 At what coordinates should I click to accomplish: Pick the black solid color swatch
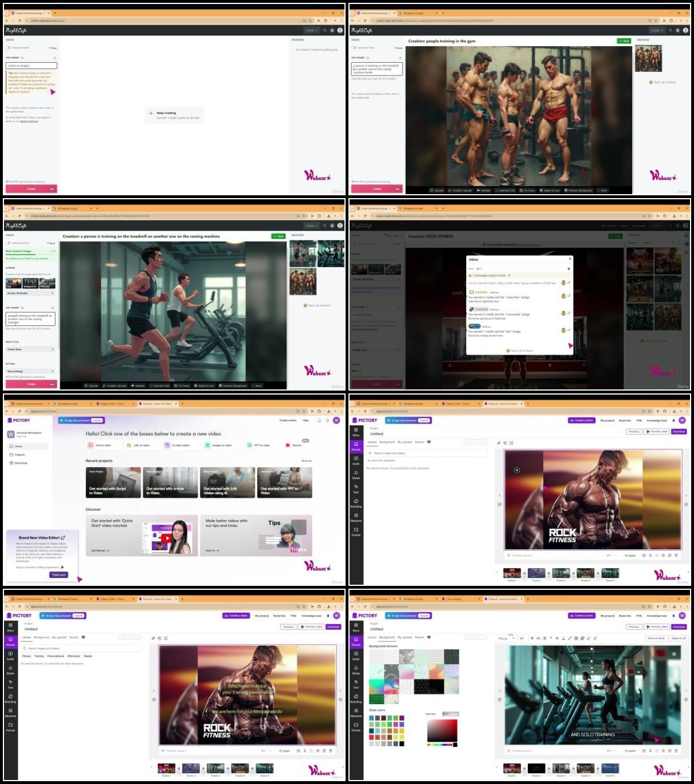click(402, 743)
